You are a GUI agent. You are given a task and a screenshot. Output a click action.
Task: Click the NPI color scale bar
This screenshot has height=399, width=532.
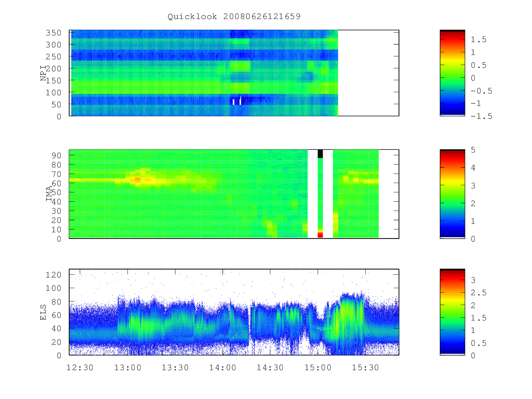452,73
